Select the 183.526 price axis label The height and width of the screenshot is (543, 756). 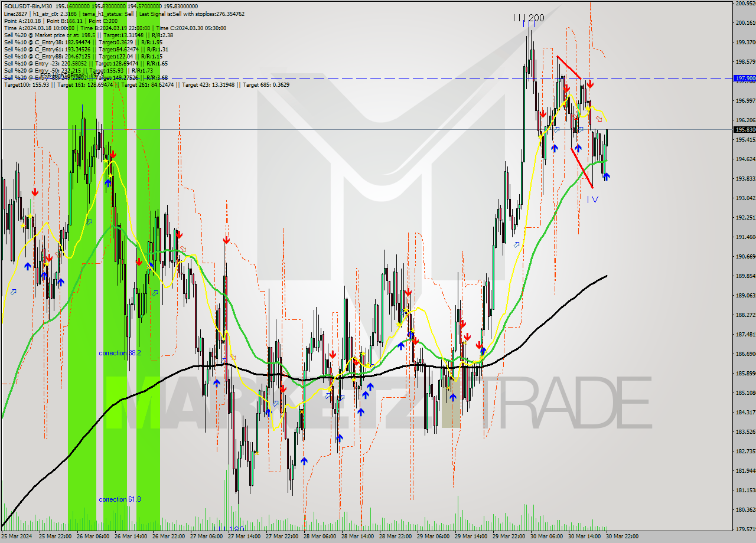[x=745, y=431]
